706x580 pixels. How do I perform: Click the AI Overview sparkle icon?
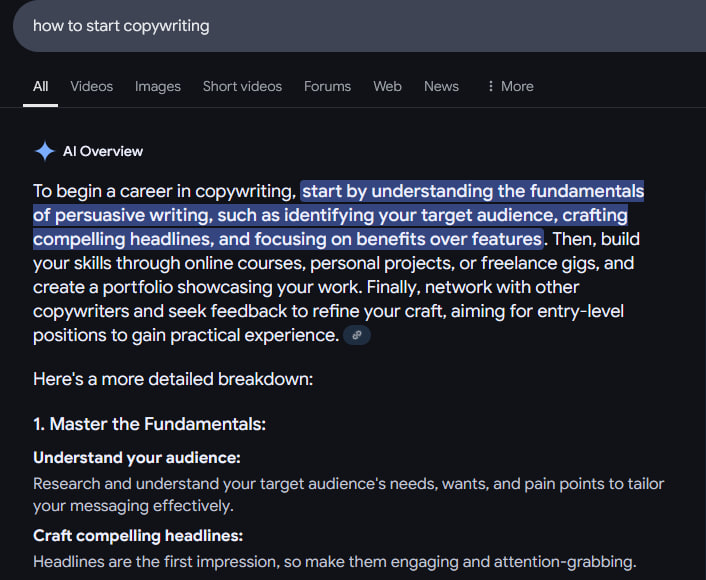click(45, 151)
